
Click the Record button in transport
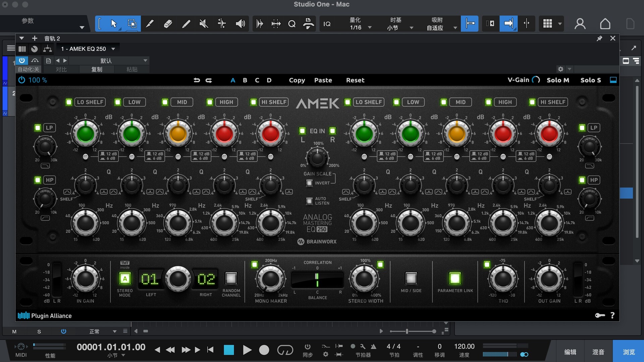click(264, 350)
